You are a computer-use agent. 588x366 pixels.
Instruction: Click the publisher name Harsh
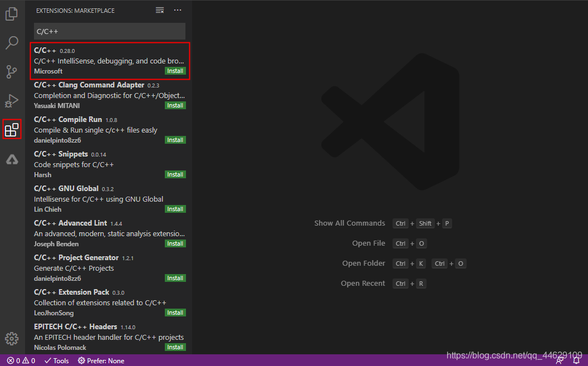tap(43, 175)
